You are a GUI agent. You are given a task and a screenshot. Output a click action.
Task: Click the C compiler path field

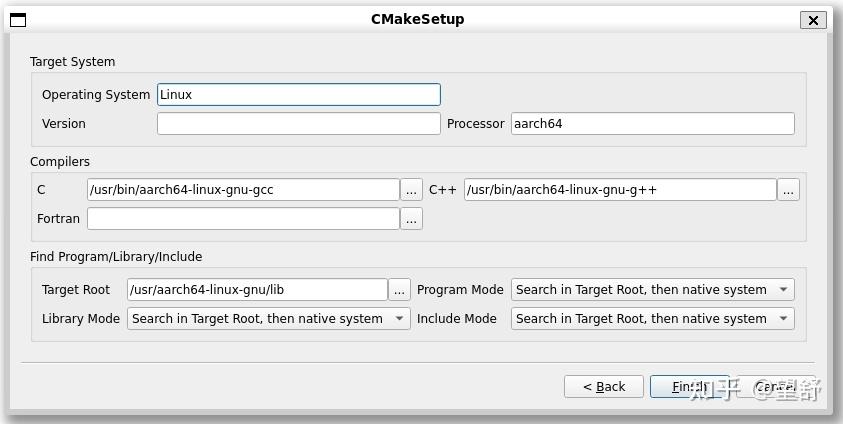coord(243,190)
